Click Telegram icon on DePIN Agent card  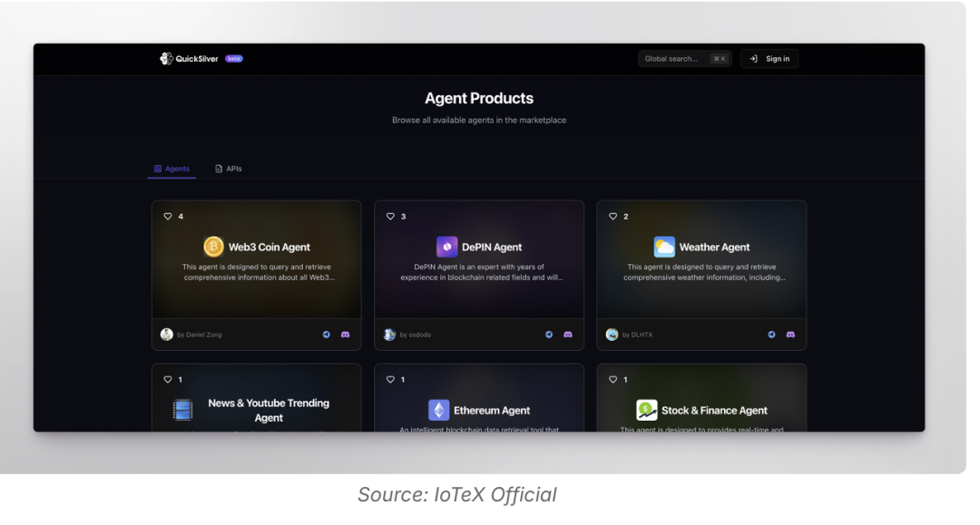click(549, 335)
